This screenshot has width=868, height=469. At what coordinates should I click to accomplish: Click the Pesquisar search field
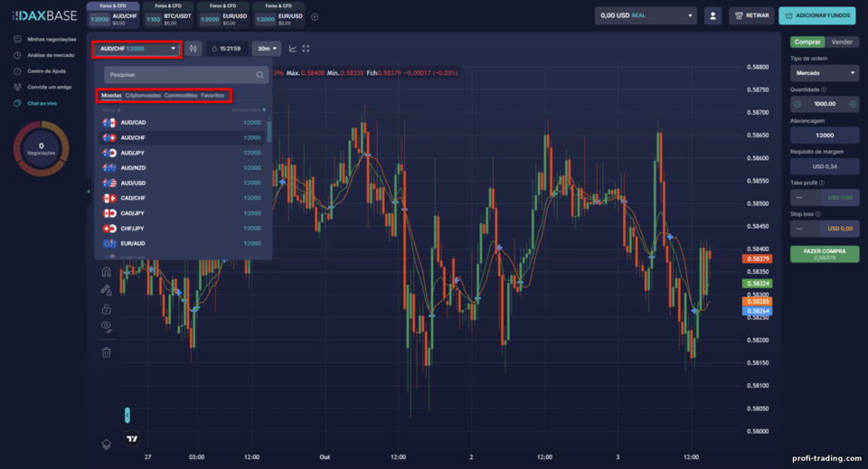coord(186,75)
